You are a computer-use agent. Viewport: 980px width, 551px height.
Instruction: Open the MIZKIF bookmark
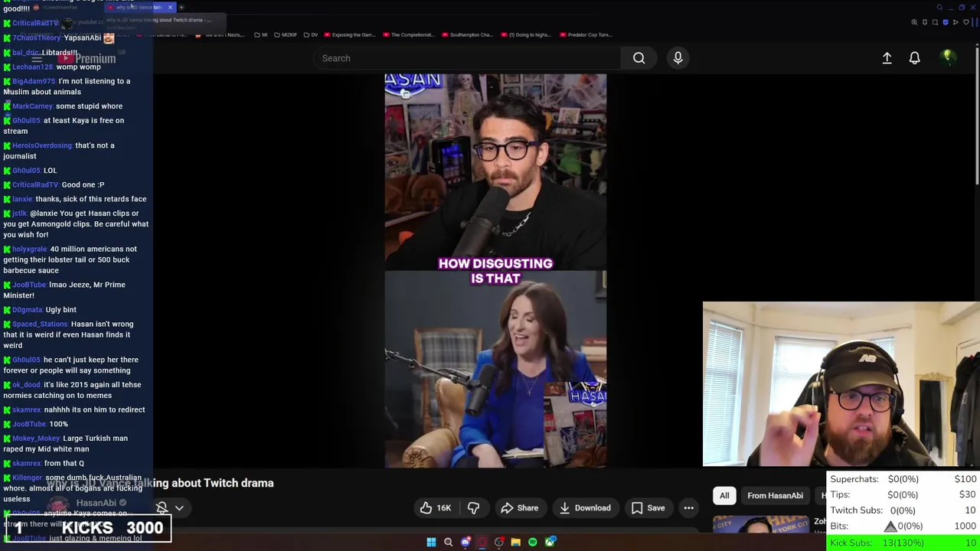pos(285,34)
